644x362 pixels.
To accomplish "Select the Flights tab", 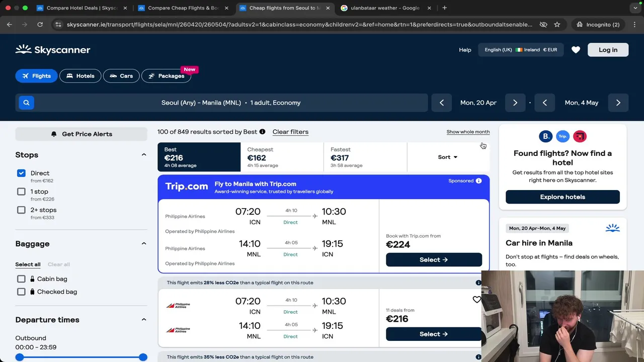I will click(36, 76).
